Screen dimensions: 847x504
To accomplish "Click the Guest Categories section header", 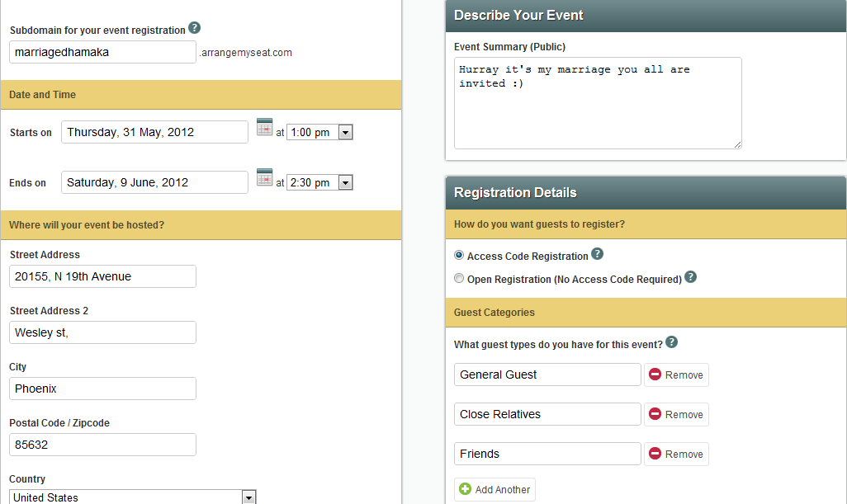I will tap(646, 313).
